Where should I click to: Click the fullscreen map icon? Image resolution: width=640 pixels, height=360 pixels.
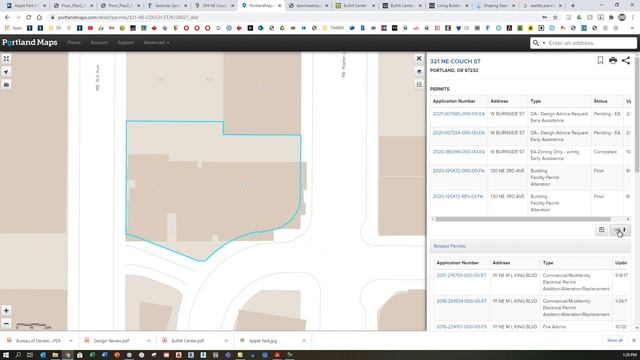pos(6,59)
